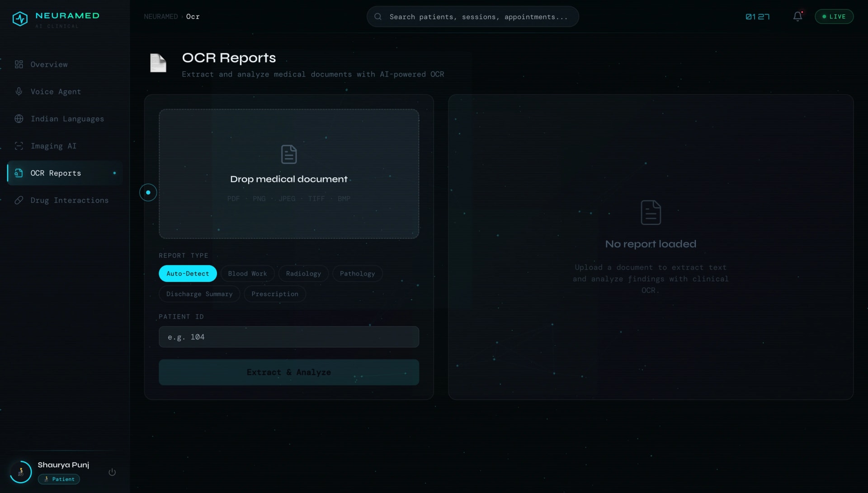Image resolution: width=868 pixels, height=493 pixels.
Task: Click the NEURAMED breadcrumb link
Action: (161, 16)
